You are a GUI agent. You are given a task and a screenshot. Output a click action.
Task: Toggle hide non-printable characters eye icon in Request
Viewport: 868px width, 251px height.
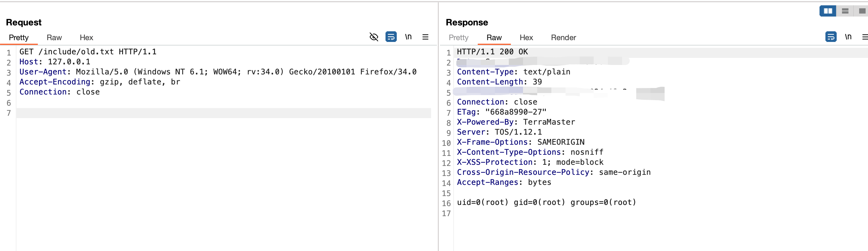(374, 37)
